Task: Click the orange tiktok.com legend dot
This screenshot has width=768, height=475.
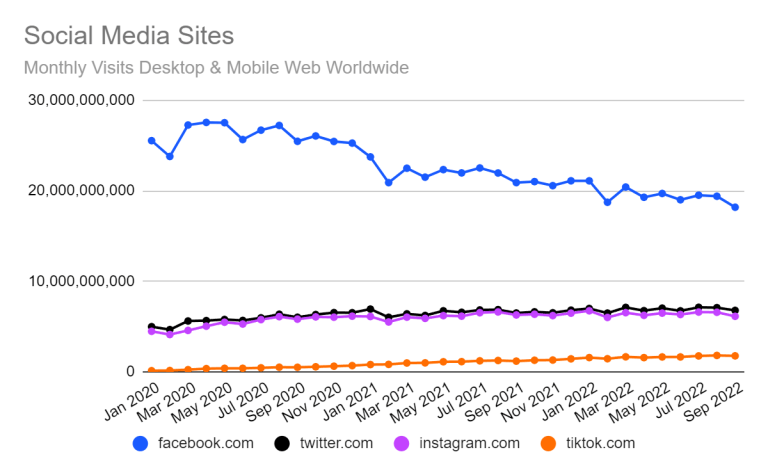Action: (x=549, y=444)
